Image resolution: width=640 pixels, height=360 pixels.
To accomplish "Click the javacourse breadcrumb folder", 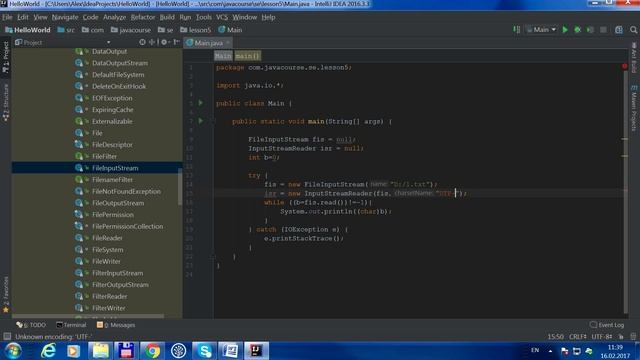I will point(131,30).
